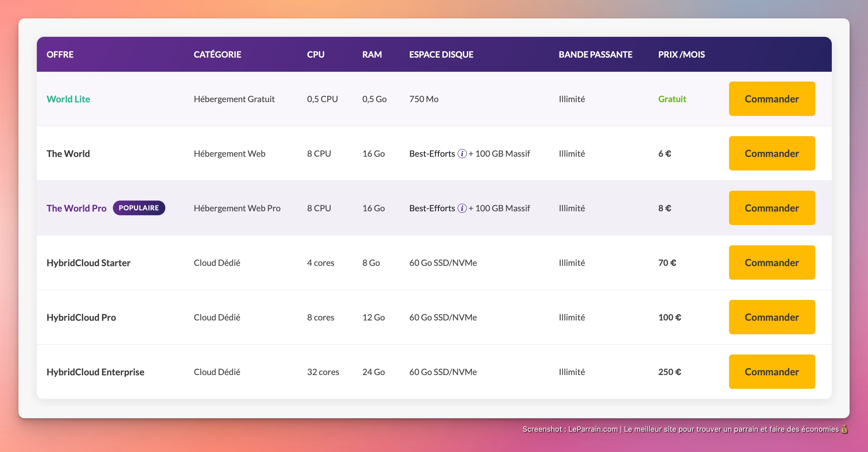868x452 pixels.
Task: Click the CATÉGORIE column header
Action: 217,55
